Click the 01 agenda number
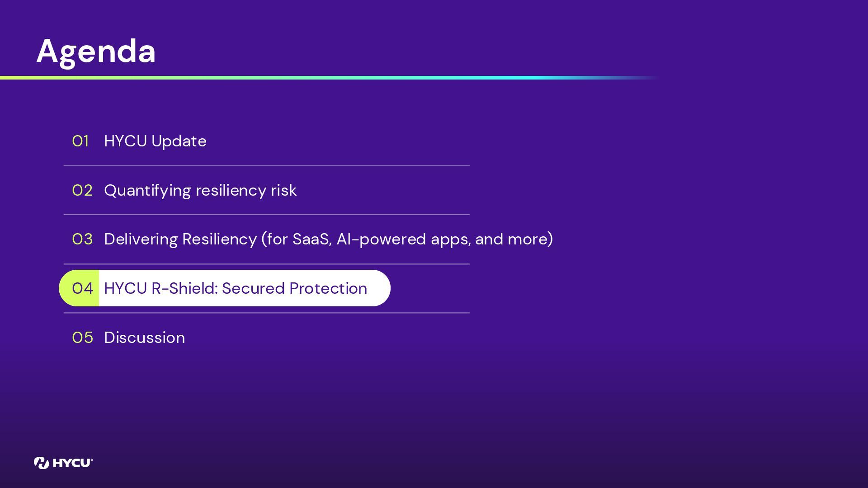 [x=80, y=141]
